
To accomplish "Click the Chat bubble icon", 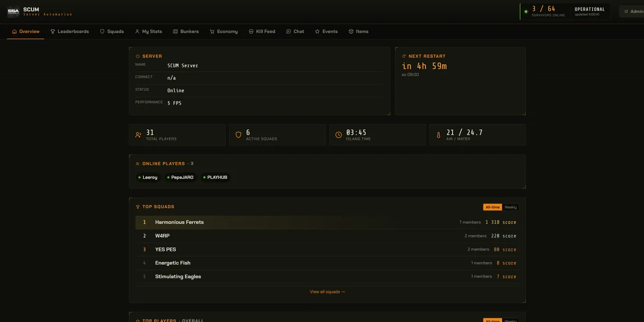I will click(x=288, y=32).
